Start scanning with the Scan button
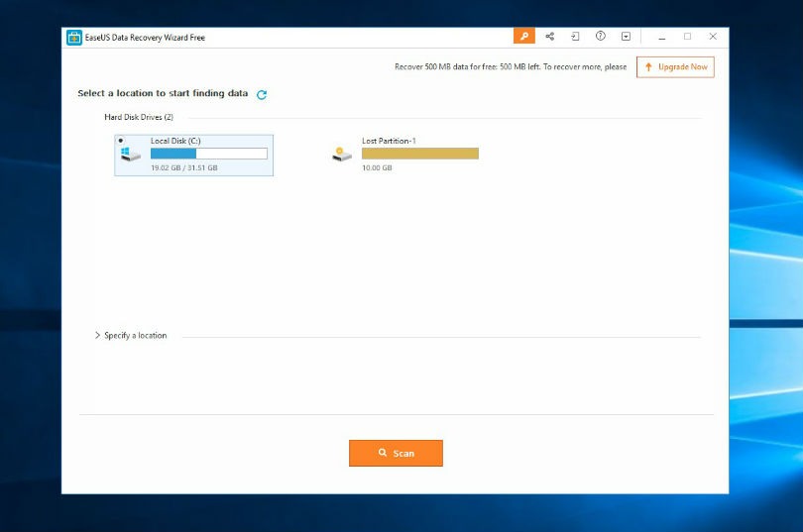 (x=396, y=453)
